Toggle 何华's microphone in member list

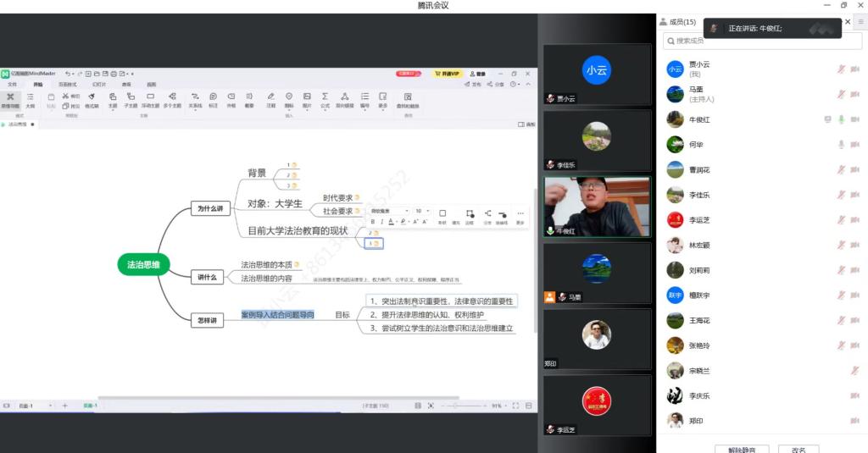(842, 145)
